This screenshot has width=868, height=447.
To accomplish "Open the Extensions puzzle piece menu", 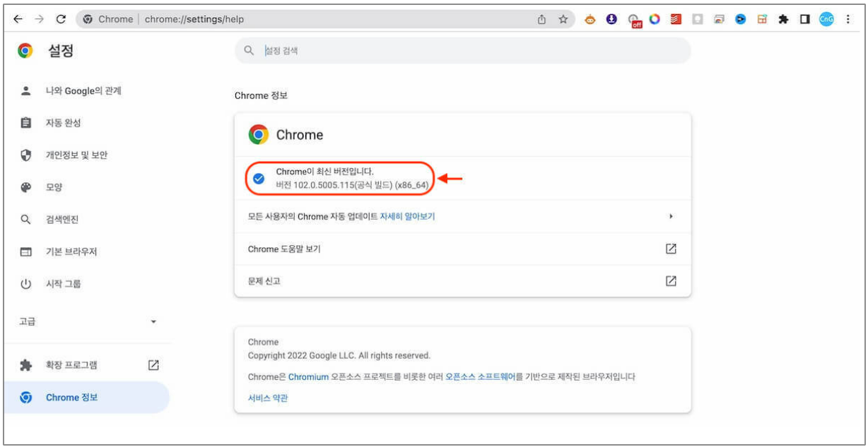I will point(783,19).
